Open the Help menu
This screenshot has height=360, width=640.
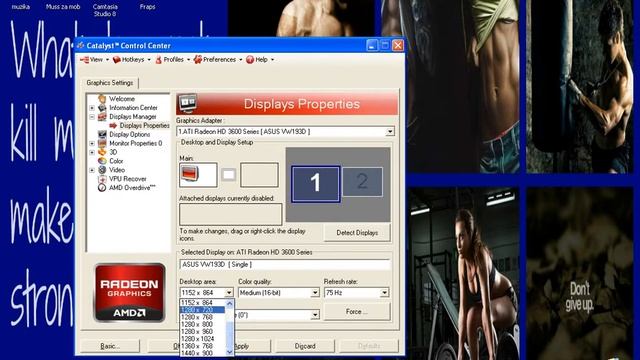pos(260,60)
